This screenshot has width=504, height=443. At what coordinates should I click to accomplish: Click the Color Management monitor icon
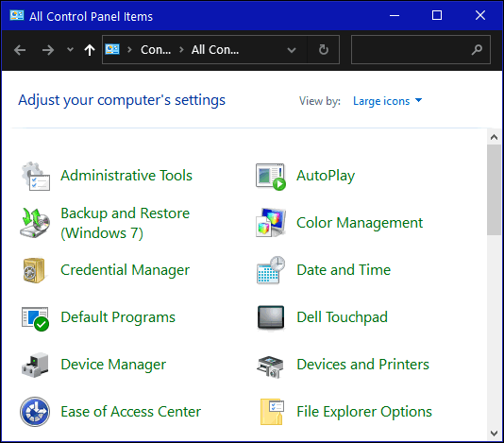(271, 223)
